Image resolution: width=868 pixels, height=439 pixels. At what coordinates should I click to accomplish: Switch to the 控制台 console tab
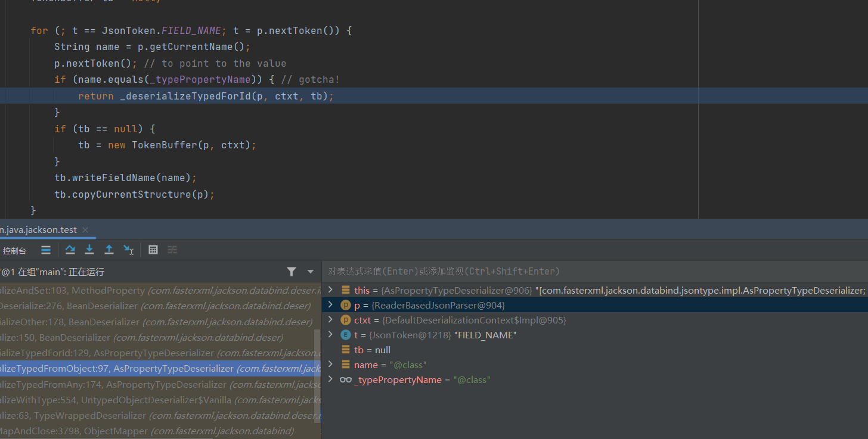14,251
